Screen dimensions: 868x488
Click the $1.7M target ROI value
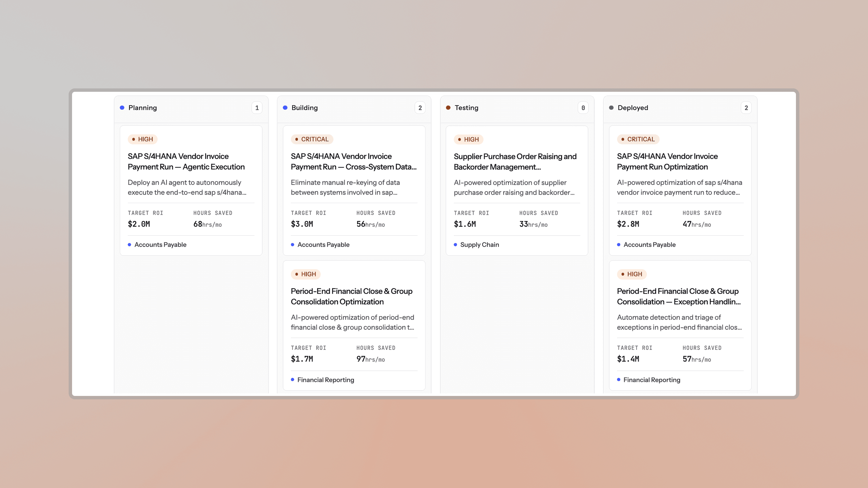[x=302, y=359]
